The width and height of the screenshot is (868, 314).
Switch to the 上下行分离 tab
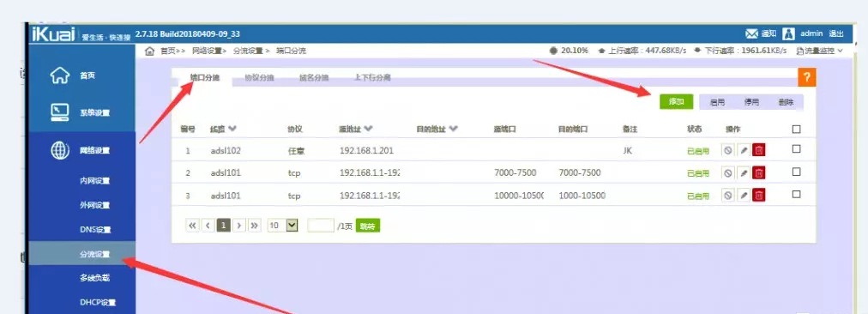[x=372, y=77]
